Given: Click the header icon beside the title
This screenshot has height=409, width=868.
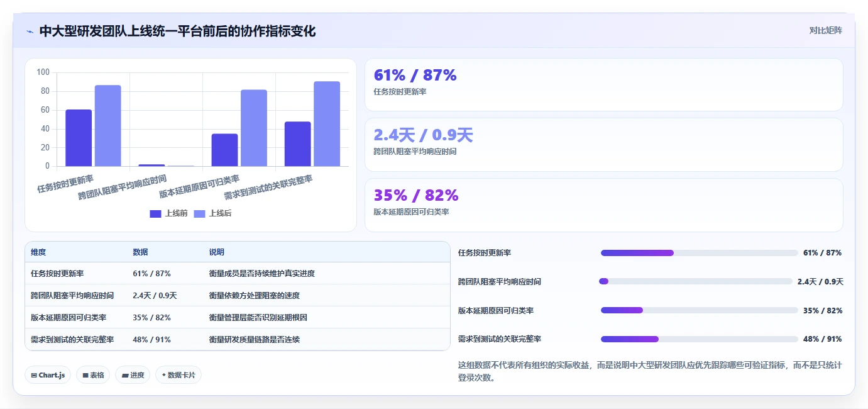Looking at the screenshot, I should [x=30, y=31].
